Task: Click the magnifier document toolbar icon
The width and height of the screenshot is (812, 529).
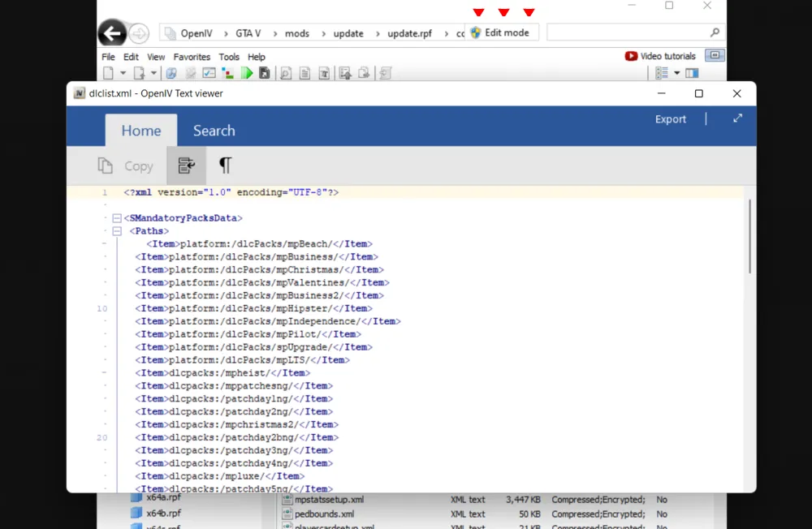Action: tap(285, 73)
